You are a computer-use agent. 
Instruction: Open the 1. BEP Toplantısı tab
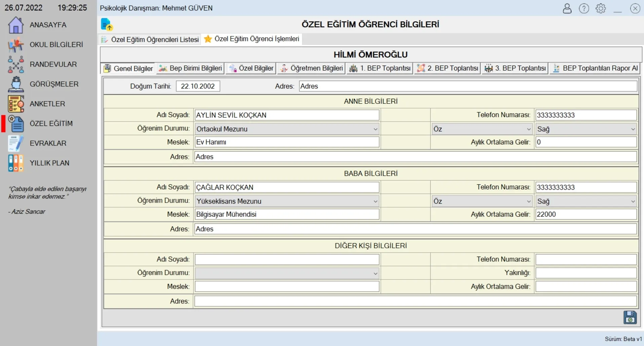pyautogui.click(x=380, y=68)
